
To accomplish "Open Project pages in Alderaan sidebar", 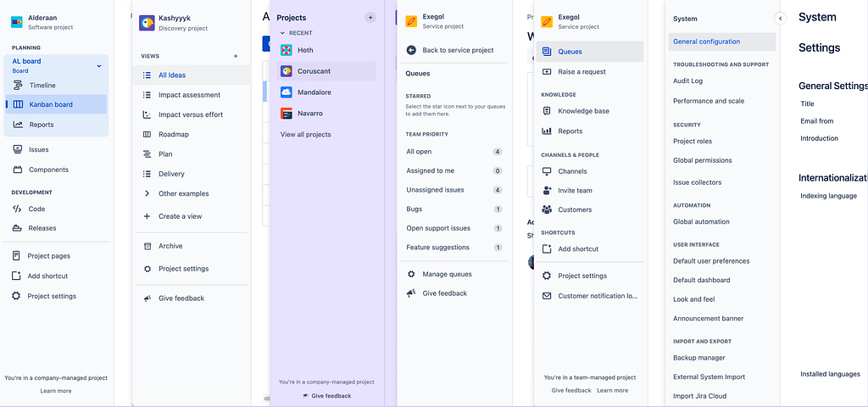I will coord(48,256).
